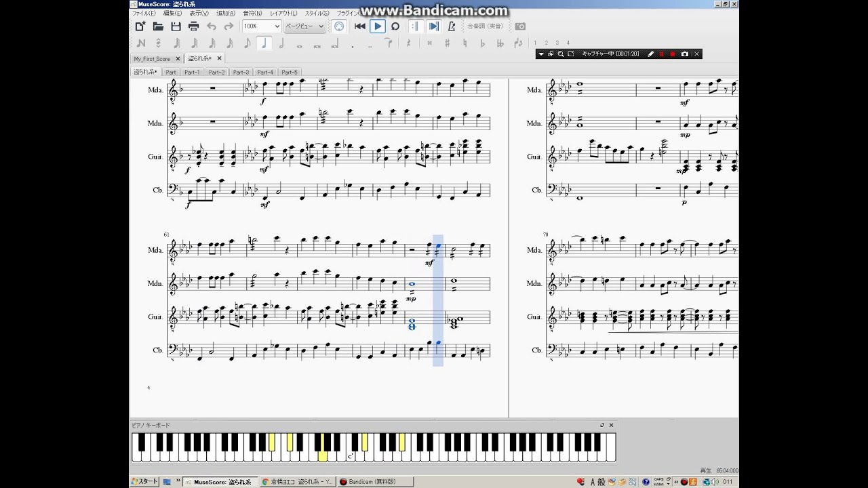This screenshot has width=868, height=488.
Task: Toggle MIDI input button
Action: [340, 26]
